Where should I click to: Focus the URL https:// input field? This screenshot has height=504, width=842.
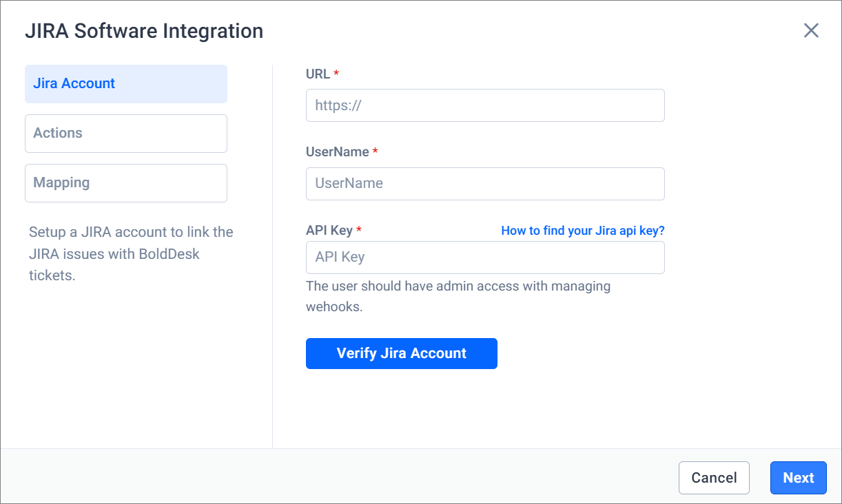pyautogui.click(x=485, y=105)
